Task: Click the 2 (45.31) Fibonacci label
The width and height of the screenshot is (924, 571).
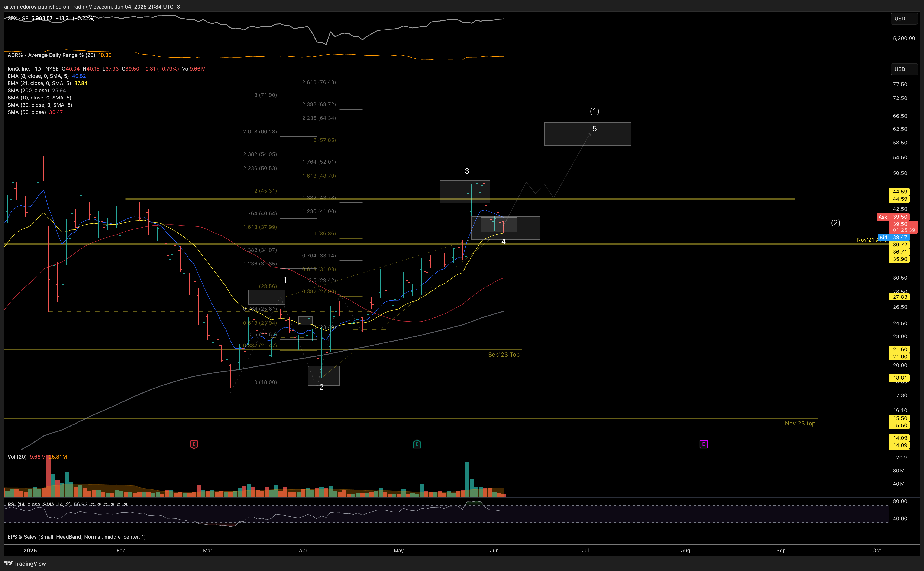Action: pyautogui.click(x=265, y=191)
